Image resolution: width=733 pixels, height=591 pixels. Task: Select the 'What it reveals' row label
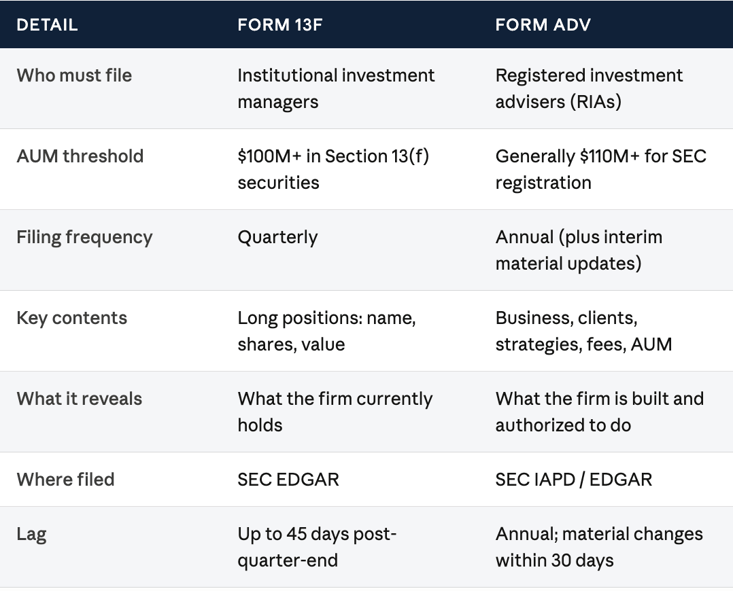pos(79,399)
